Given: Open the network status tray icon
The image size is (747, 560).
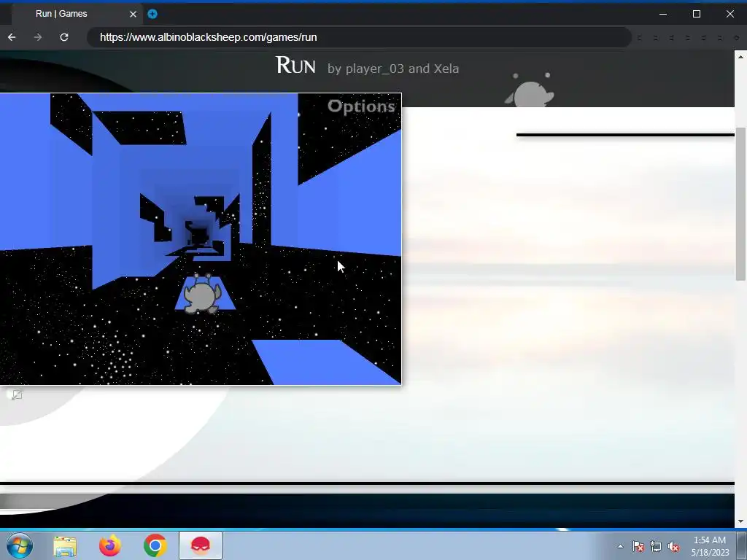Looking at the screenshot, I should pyautogui.click(x=656, y=546).
